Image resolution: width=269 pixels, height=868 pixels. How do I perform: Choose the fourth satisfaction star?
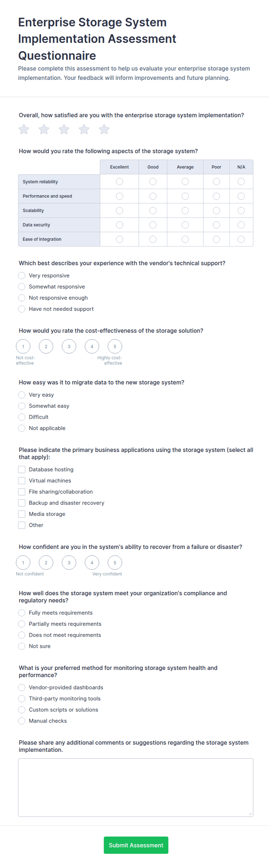coord(84,129)
